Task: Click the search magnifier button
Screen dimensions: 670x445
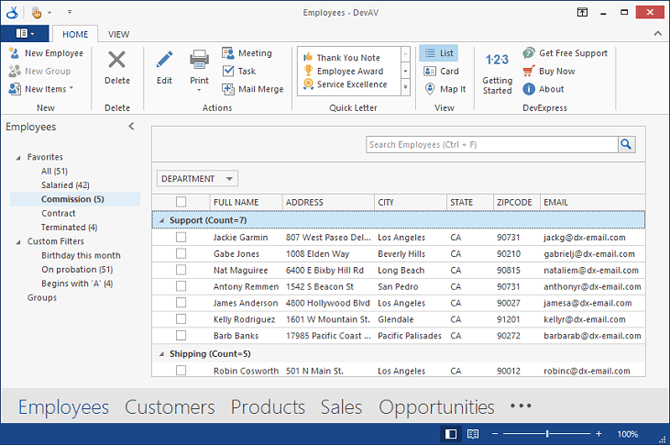Action: 627,145
